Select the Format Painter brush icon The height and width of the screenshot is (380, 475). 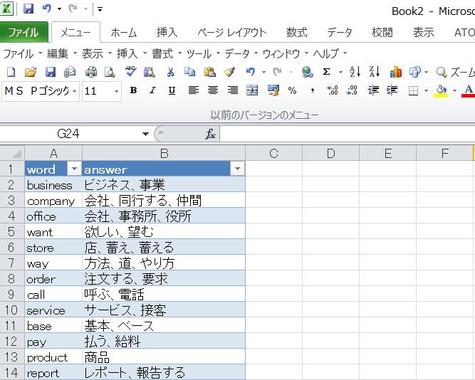[x=230, y=72]
